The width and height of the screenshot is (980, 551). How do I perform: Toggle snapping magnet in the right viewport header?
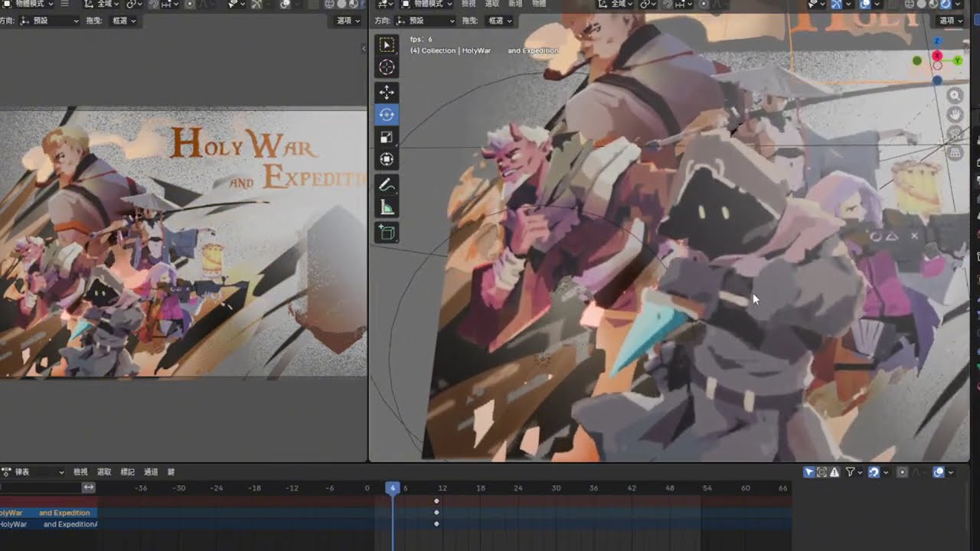(668, 5)
